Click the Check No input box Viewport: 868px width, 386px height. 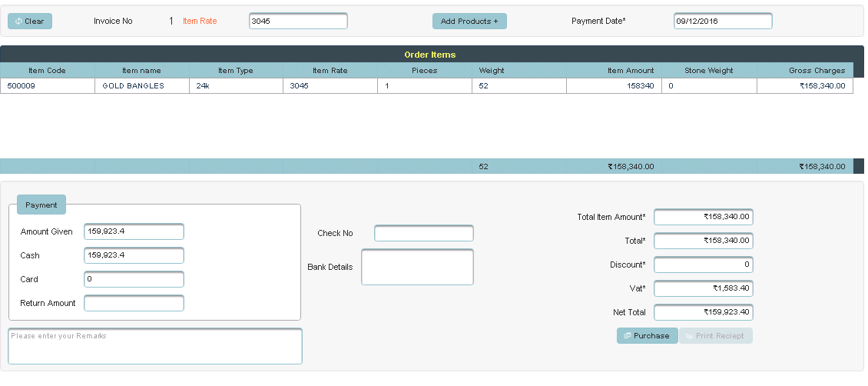click(x=423, y=233)
